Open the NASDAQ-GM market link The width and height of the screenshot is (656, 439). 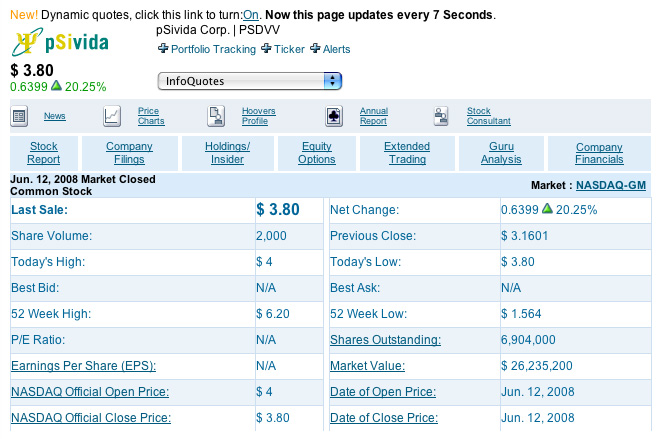pyautogui.click(x=611, y=185)
